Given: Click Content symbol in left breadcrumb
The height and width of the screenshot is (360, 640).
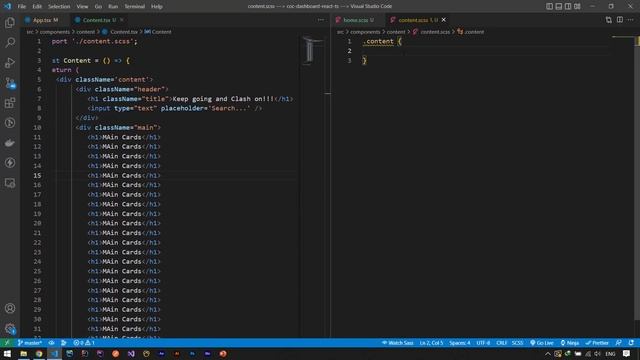Looking at the screenshot, I should click(x=162, y=32).
